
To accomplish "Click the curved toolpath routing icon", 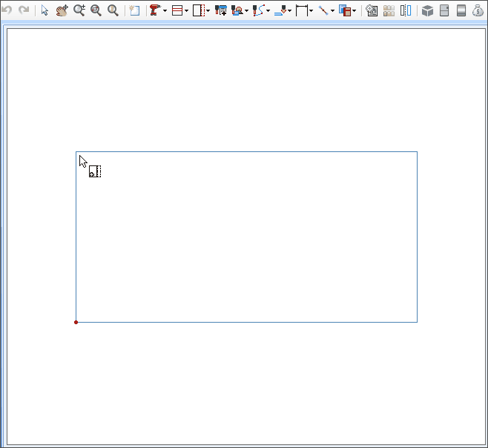I will coord(258,10).
